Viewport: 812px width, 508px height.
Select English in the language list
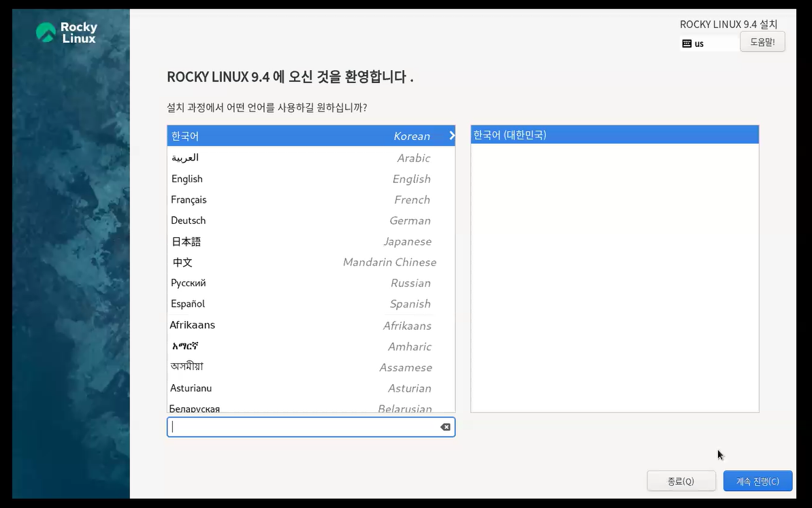click(x=311, y=179)
